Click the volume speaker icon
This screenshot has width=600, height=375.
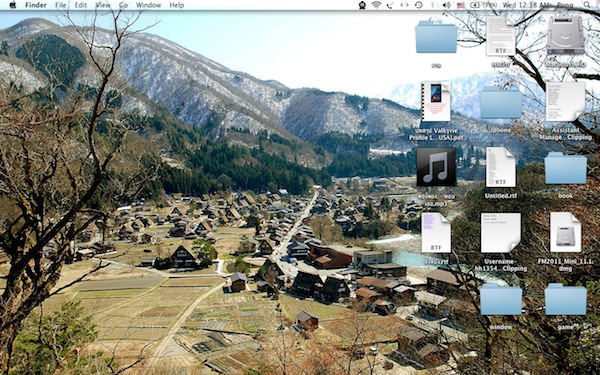click(x=446, y=5)
